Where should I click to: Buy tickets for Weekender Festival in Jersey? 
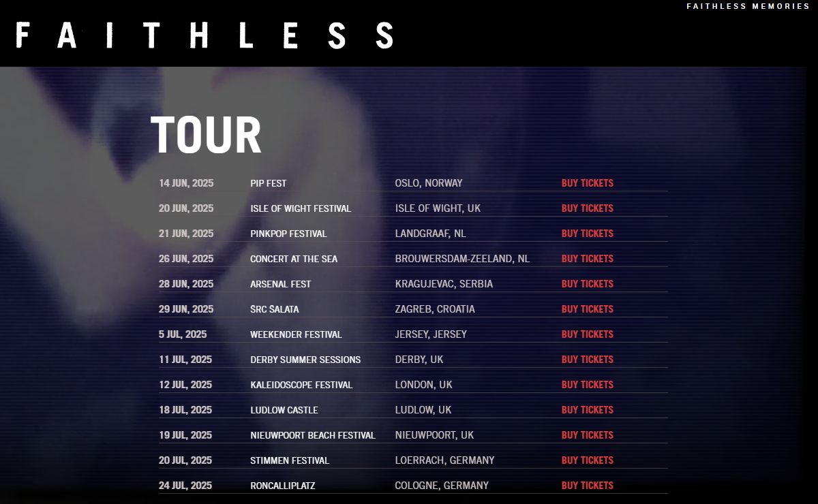pos(588,334)
